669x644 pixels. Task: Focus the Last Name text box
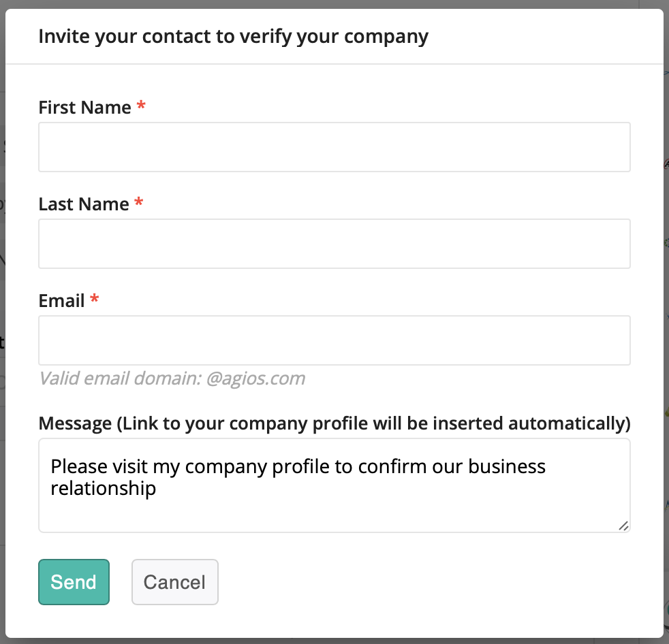[334, 244]
